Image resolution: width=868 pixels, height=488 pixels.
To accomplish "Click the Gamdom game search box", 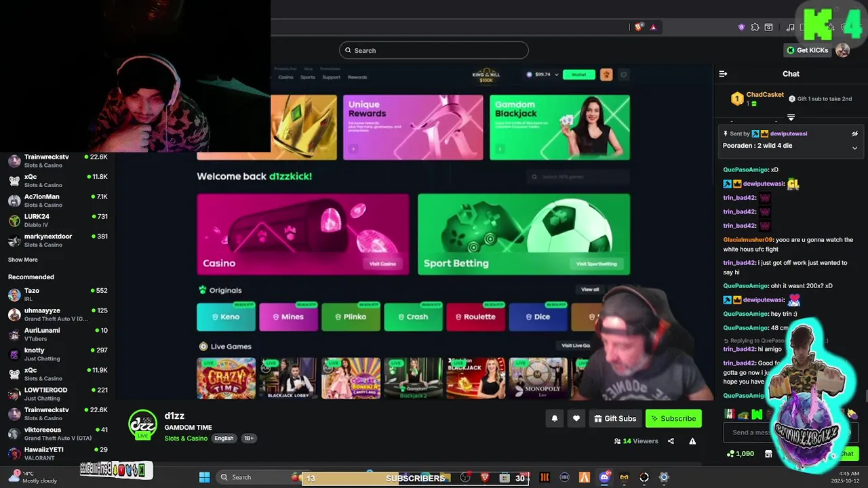I will 578,177.
